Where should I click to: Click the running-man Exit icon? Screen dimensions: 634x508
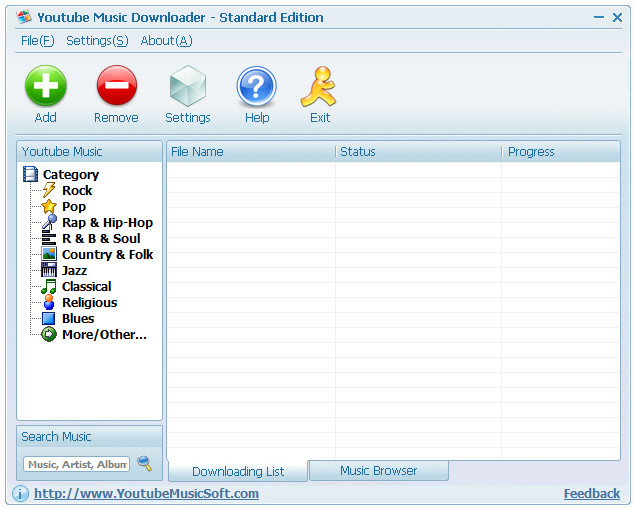pos(319,87)
